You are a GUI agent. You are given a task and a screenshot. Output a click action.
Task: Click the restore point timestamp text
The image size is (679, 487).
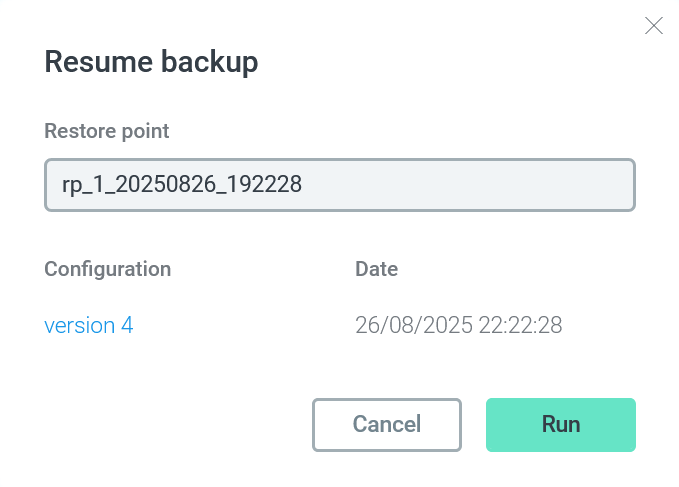pyautogui.click(x=459, y=325)
